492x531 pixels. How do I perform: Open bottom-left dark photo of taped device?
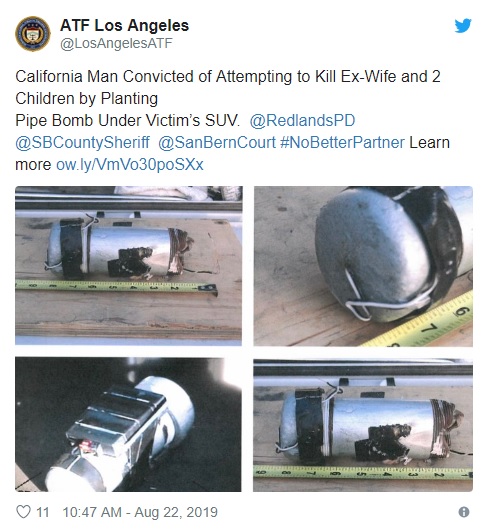(128, 424)
